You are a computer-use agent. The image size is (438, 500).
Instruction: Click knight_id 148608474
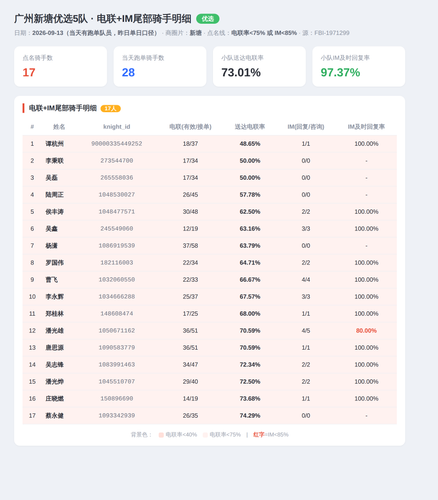(x=117, y=314)
